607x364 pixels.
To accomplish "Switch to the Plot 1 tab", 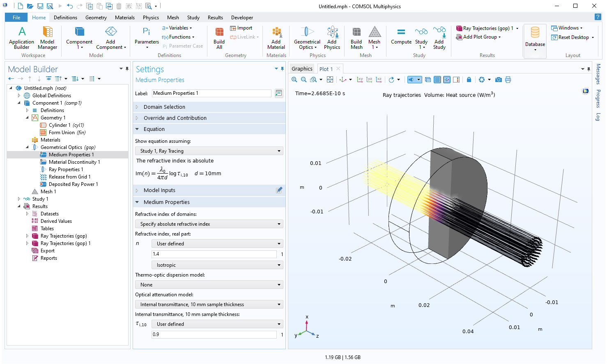I will [326, 69].
